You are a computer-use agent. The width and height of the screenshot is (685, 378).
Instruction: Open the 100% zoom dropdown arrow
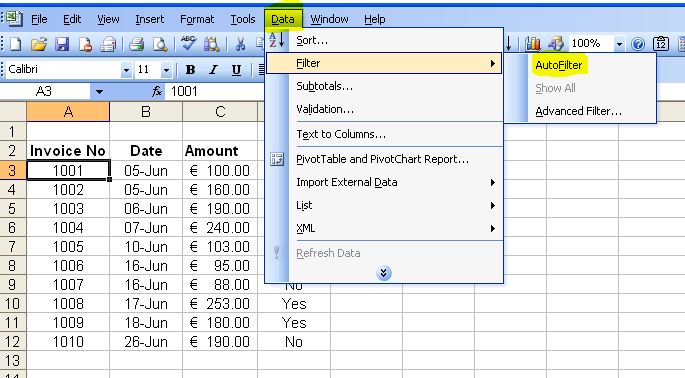(x=619, y=44)
